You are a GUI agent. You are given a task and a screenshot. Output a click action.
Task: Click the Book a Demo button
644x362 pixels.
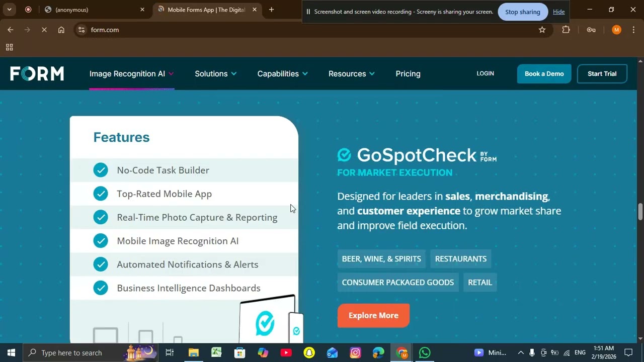click(x=544, y=73)
